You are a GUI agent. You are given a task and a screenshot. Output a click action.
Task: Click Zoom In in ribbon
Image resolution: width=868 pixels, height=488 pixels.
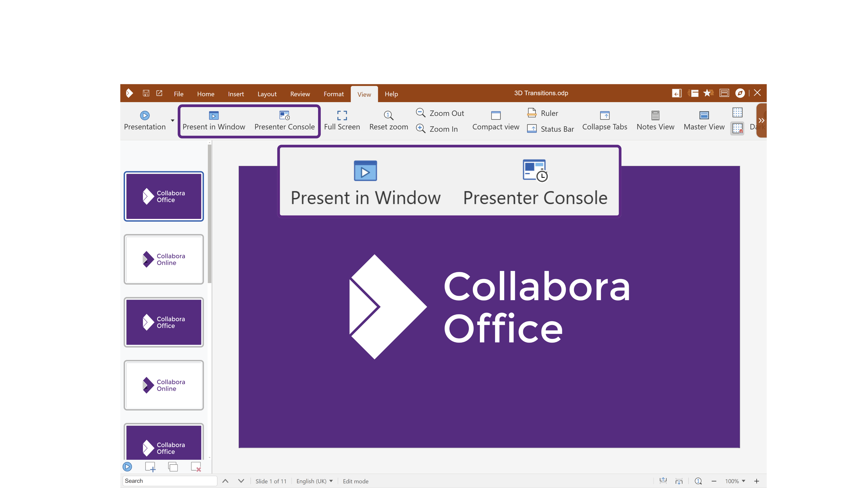(x=437, y=129)
